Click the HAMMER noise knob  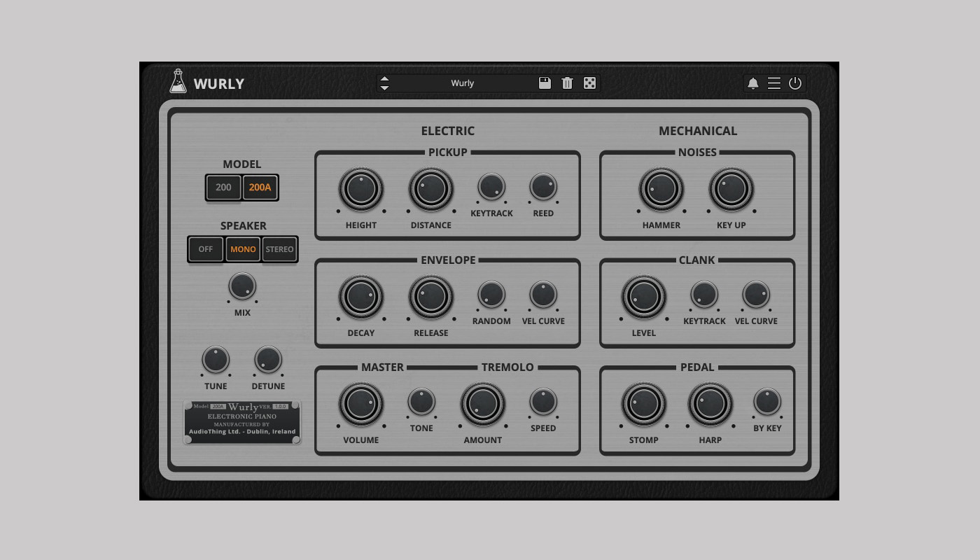pos(661,189)
